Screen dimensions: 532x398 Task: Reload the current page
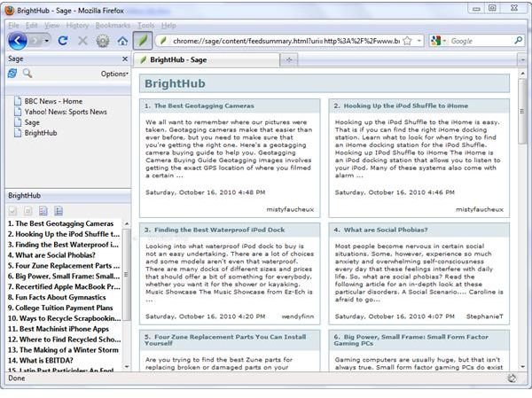pyautogui.click(x=63, y=41)
